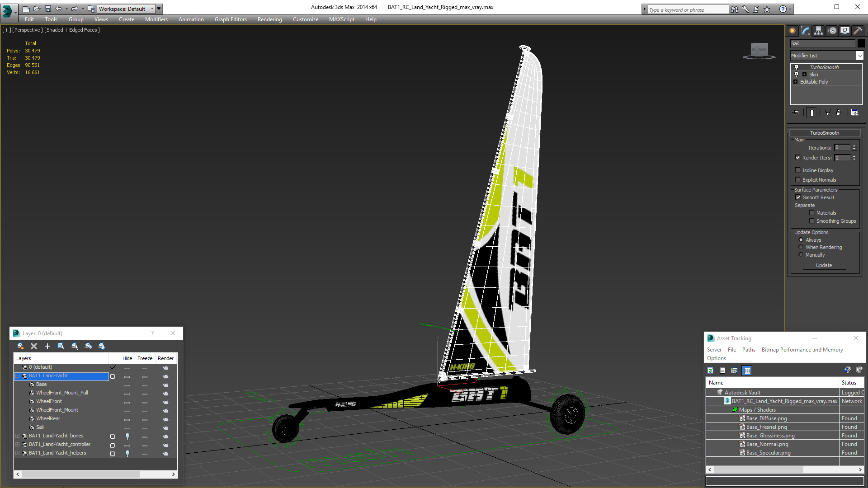The width and height of the screenshot is (868, 488).
Task: Select the When Rendering update option
Action: [801, 247]
